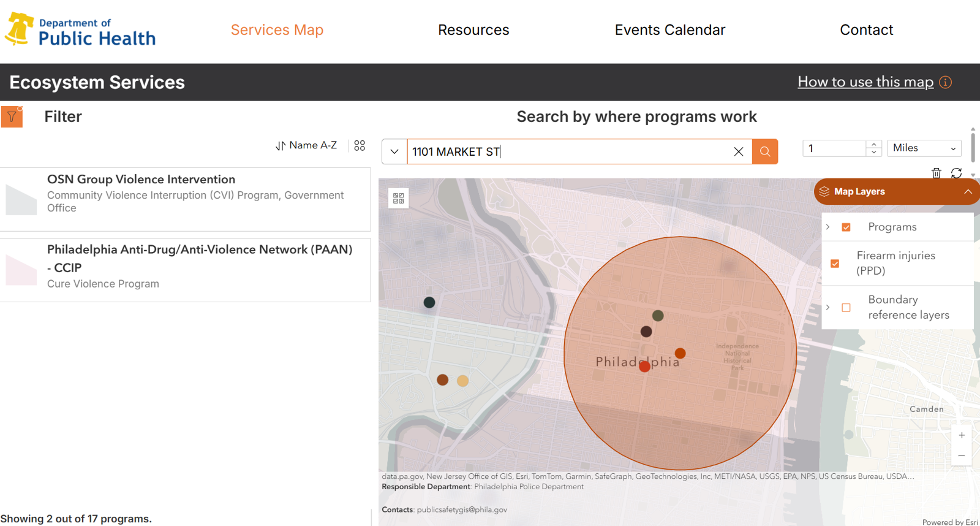980x526 pixels.
Task: Expand the Programs layer group
Action: (828, 227)
